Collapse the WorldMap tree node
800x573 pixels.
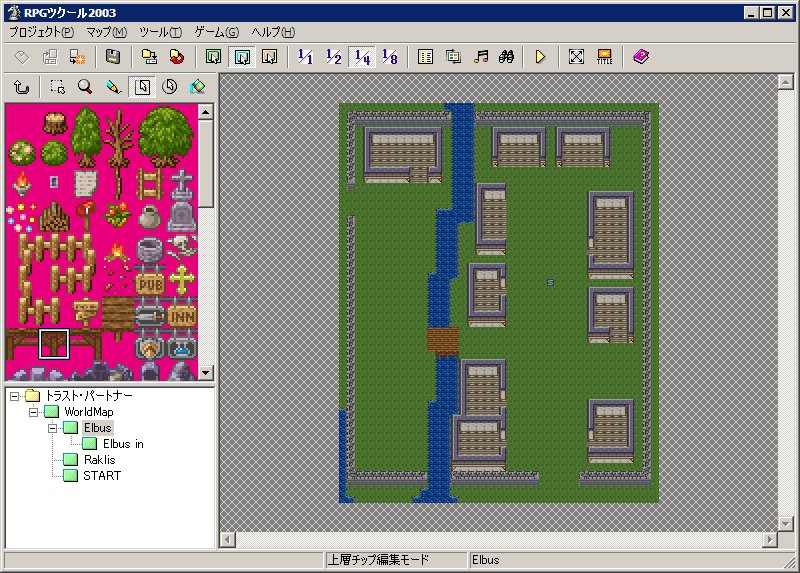pos(33,412)
